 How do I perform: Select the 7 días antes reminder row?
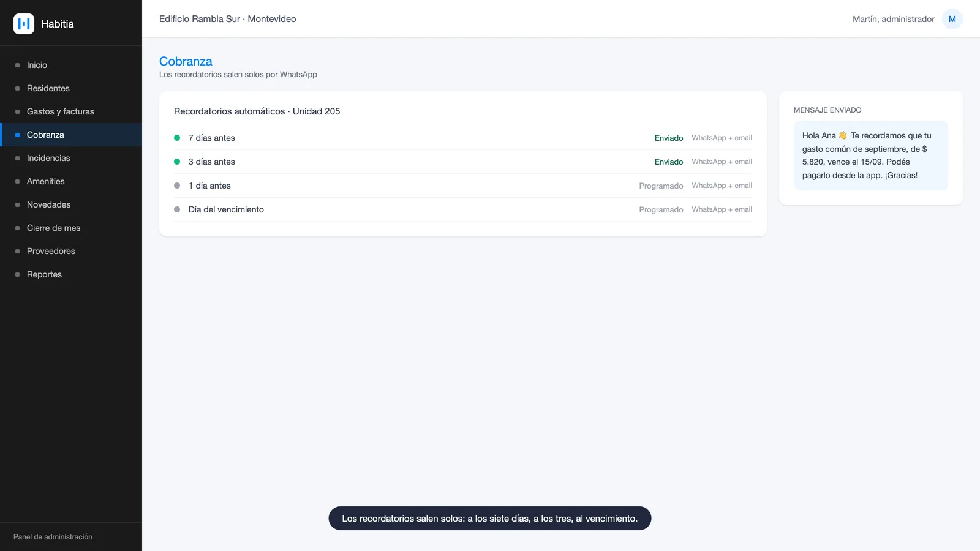coord(463,138)
